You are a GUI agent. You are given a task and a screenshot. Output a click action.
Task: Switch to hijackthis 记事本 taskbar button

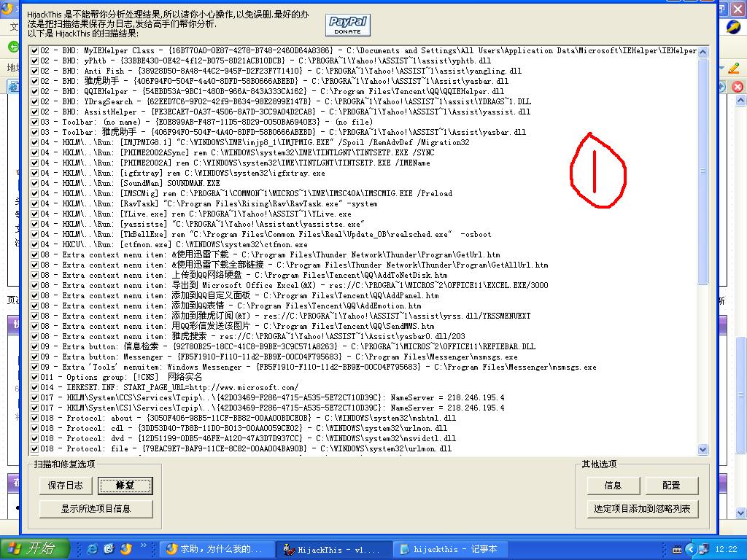[x=450, y=549]
